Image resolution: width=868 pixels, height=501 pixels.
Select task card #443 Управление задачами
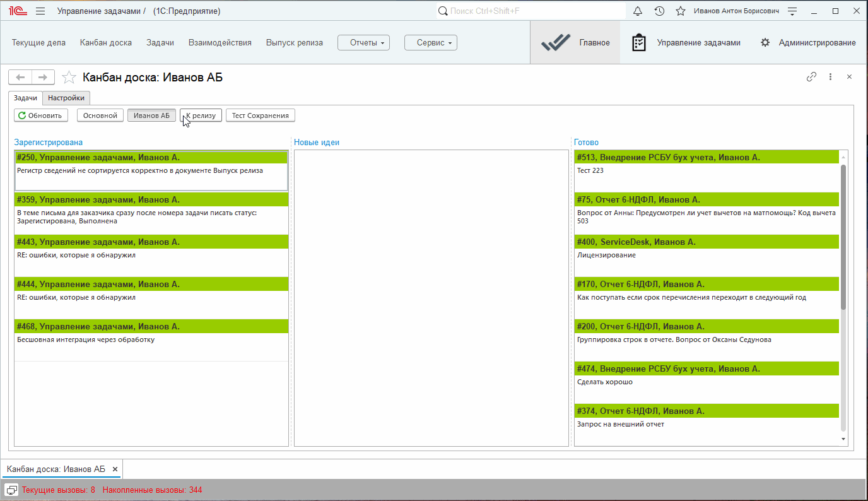[151, 256]
